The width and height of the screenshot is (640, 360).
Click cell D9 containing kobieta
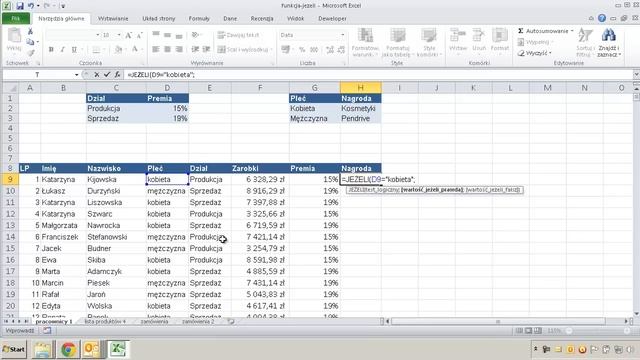167,179
